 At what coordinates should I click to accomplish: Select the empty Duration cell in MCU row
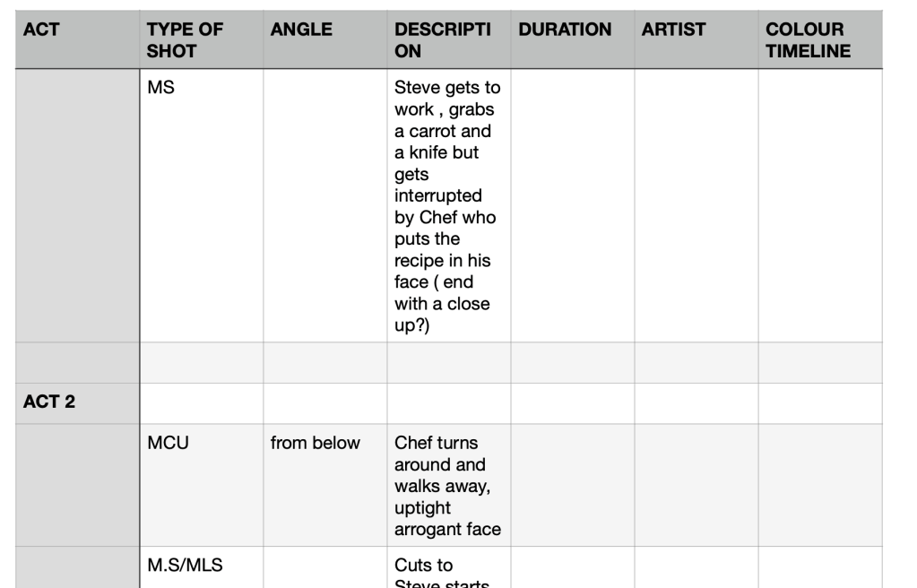click(572, 485)
